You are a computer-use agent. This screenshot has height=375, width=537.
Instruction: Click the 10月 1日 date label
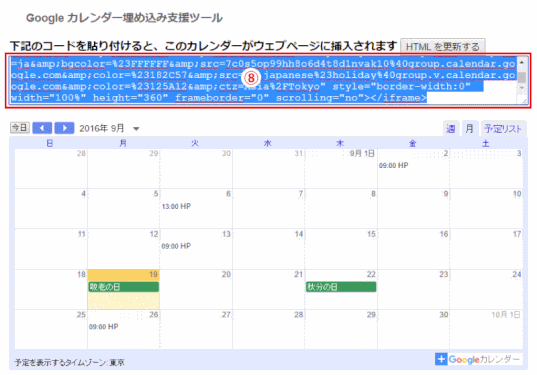click(506, 315)
